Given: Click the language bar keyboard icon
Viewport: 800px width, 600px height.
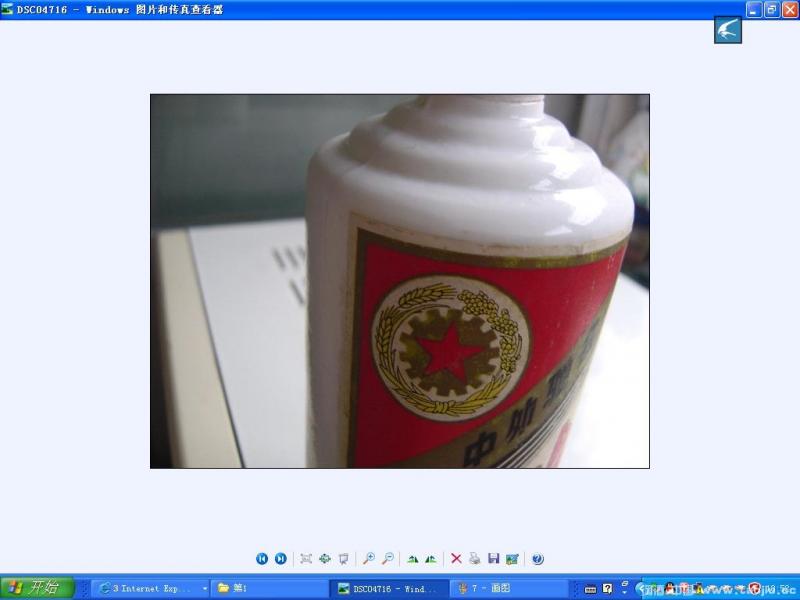Looking at the screenshot, I should [590, 589].
